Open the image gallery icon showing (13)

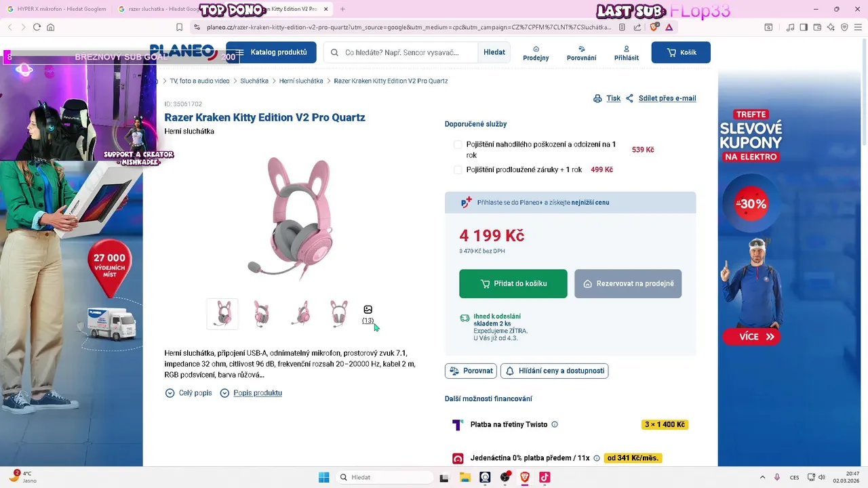[x=368, y=310]
